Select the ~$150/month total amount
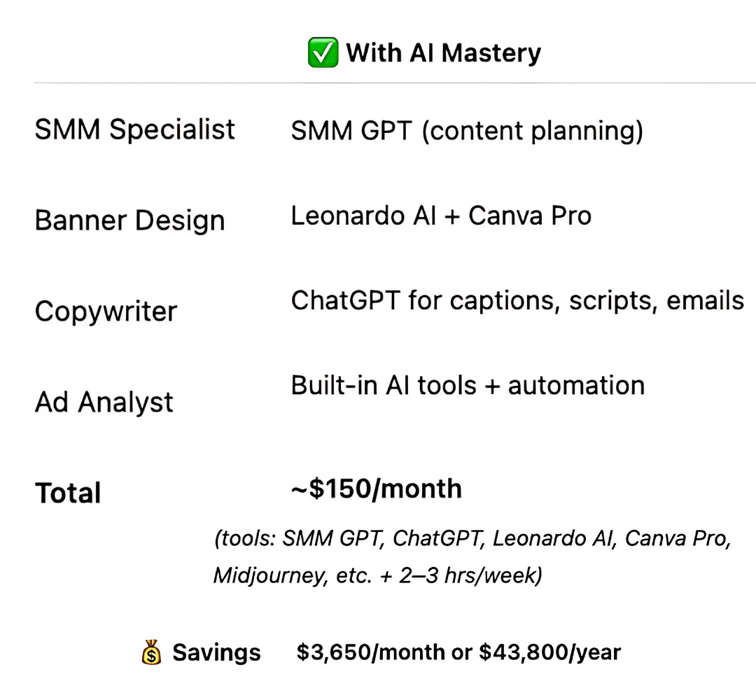This screenshot has height=700, width=756. point(376,489)
